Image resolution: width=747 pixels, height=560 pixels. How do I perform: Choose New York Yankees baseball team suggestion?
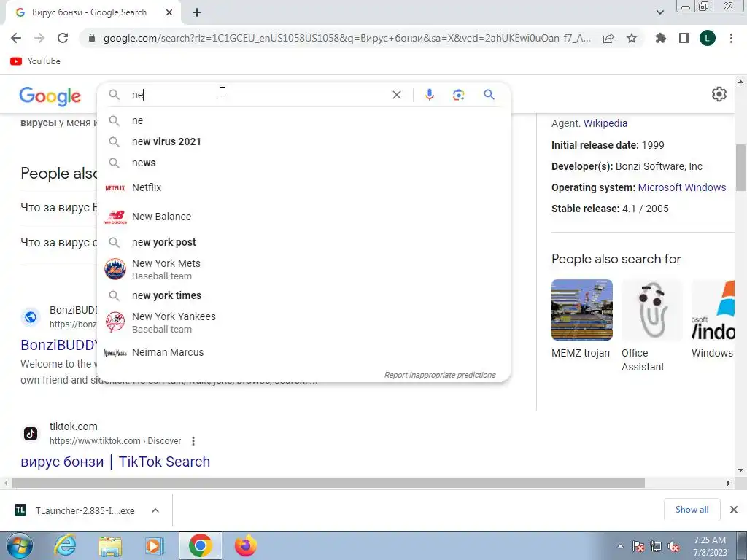pyautogui.click(x=303, y=322)
